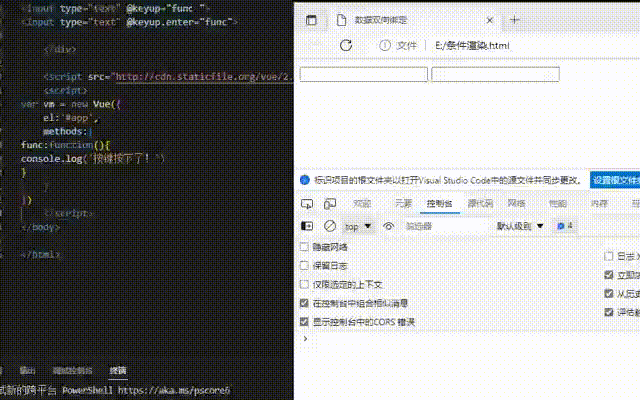Click the 设置根文件夹 blue button
Screen dimensions: 640x400
(615, 180)
